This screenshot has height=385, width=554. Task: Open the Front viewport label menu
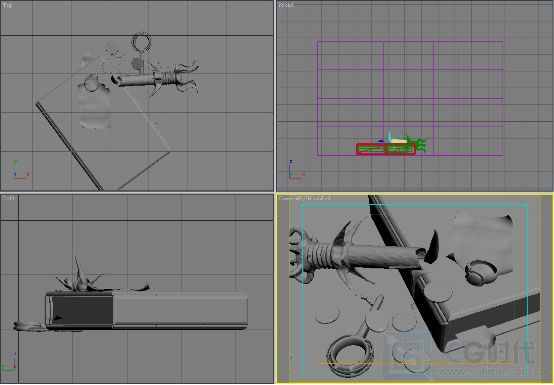click(x=286, y=5)
